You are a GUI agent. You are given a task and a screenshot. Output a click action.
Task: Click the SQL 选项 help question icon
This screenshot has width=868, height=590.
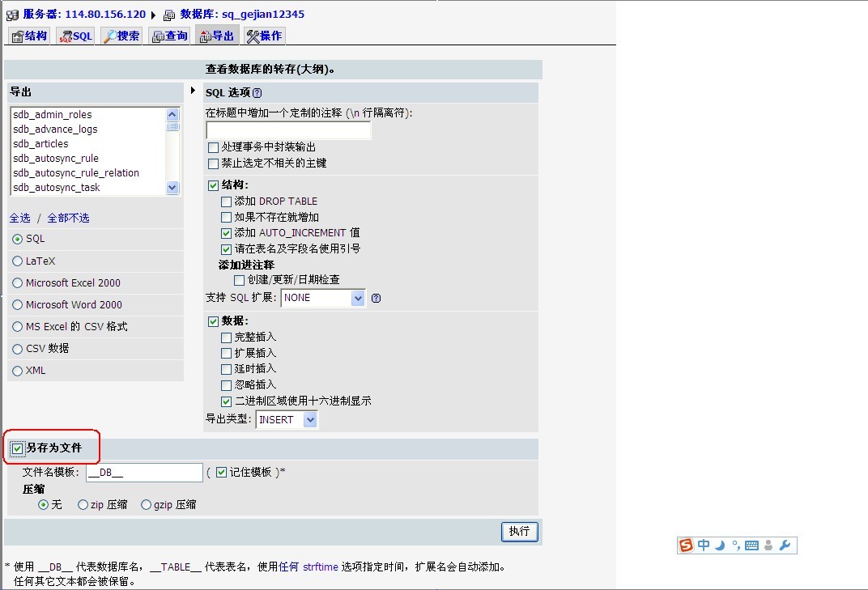257,93
